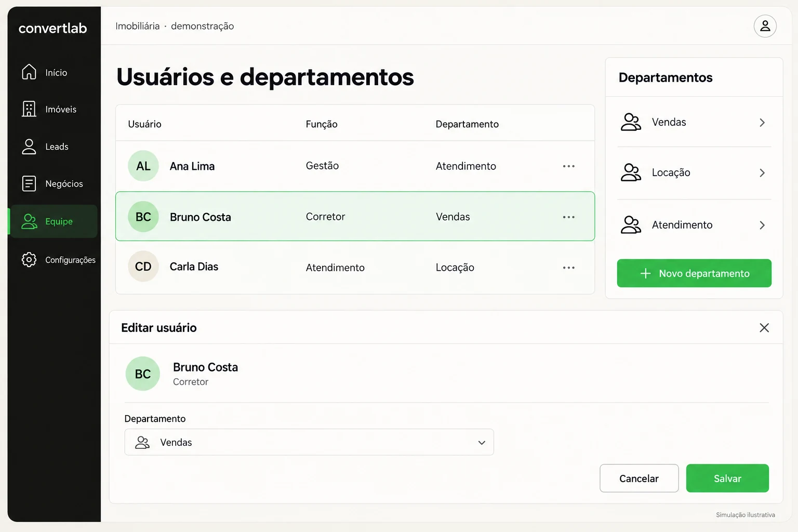
Task: Click the Atendimento department group icon in panel
Action: click(x=631, y=225)
